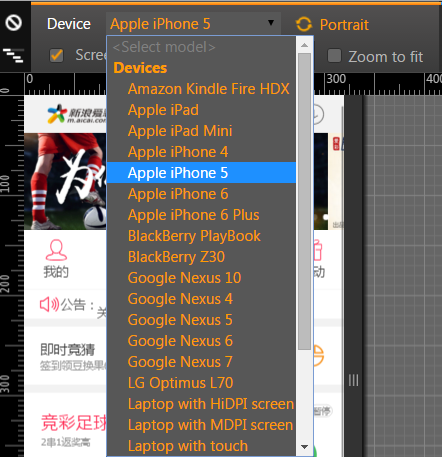Click the dropdown list scroll-up arrow
The height and width of the screenshot is (457, 442).
click(304, 45)
